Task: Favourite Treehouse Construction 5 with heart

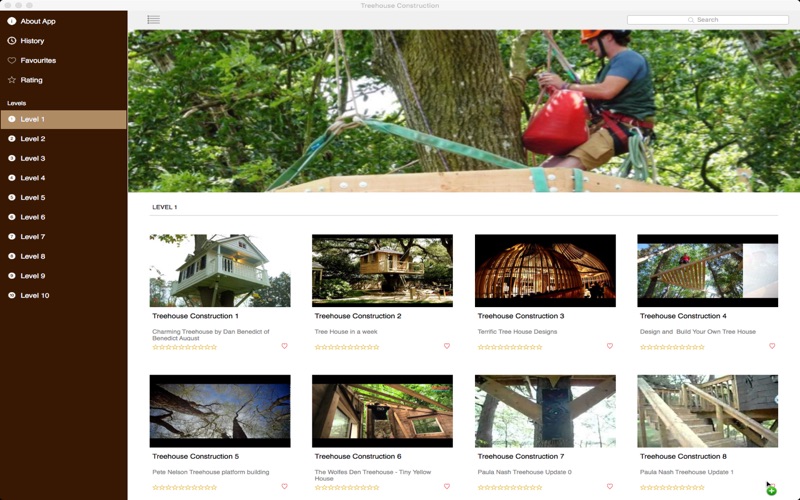Action: pyautogui.click(x=285, y=487)
